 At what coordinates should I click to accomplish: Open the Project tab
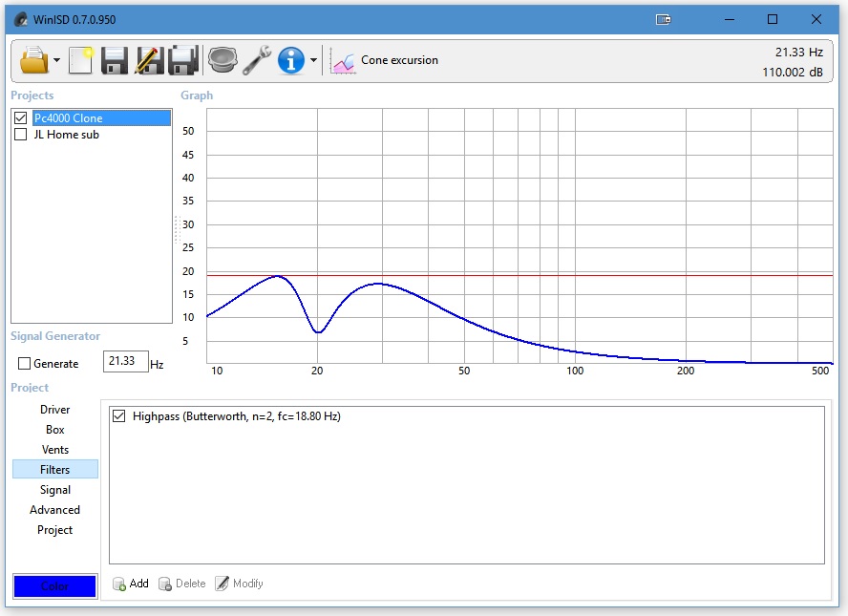[x=55, y=529]
